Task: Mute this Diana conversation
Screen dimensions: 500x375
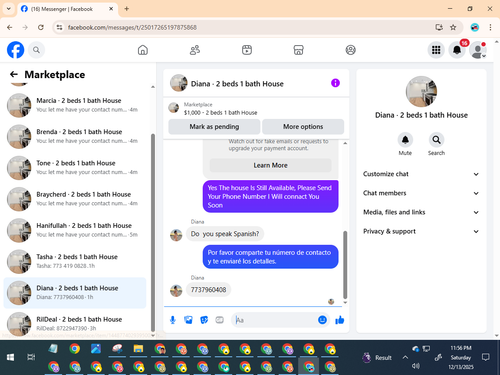Action: [x=405, y=140]
